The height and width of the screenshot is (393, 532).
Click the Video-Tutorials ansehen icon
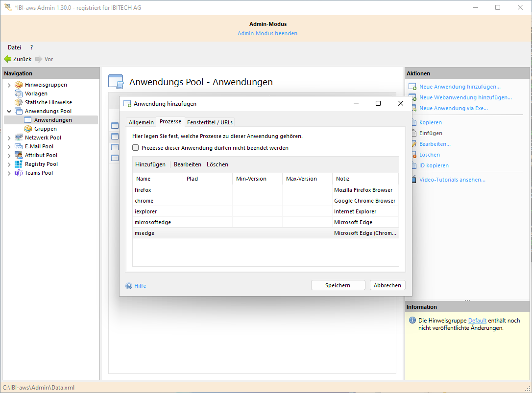(x=412, y=180)
